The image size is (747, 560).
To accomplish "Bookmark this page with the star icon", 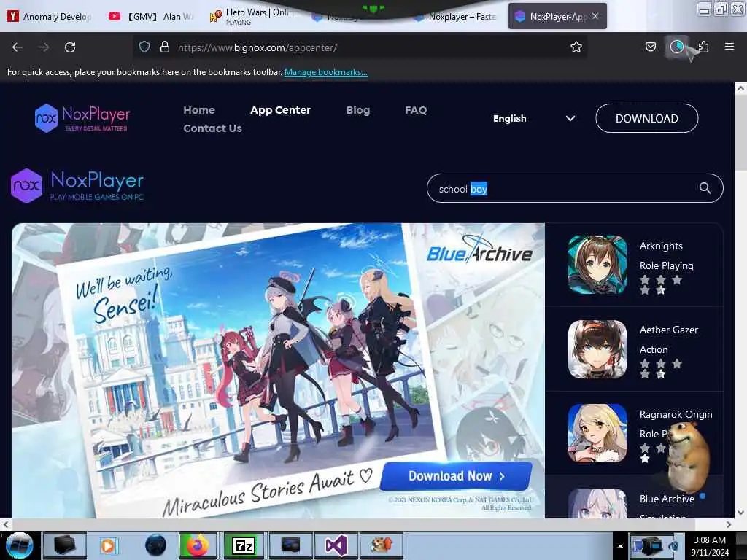I will (576, 47).
